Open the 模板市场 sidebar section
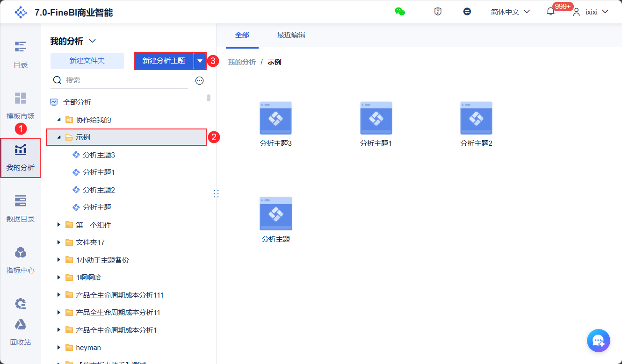 (21, 106)
